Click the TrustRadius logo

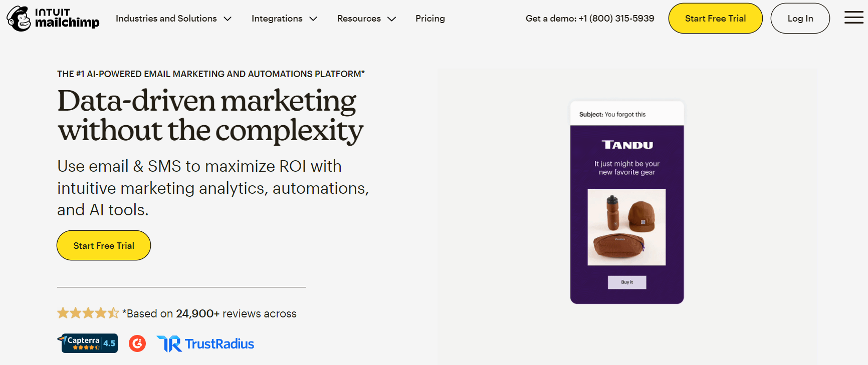tap(205, 343)
